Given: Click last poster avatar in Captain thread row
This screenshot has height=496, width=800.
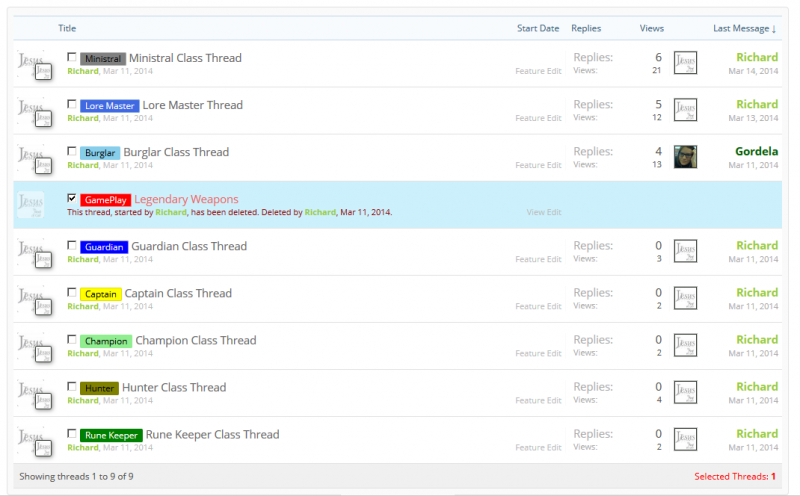Looking at the screenshot, I should [685, 298].
